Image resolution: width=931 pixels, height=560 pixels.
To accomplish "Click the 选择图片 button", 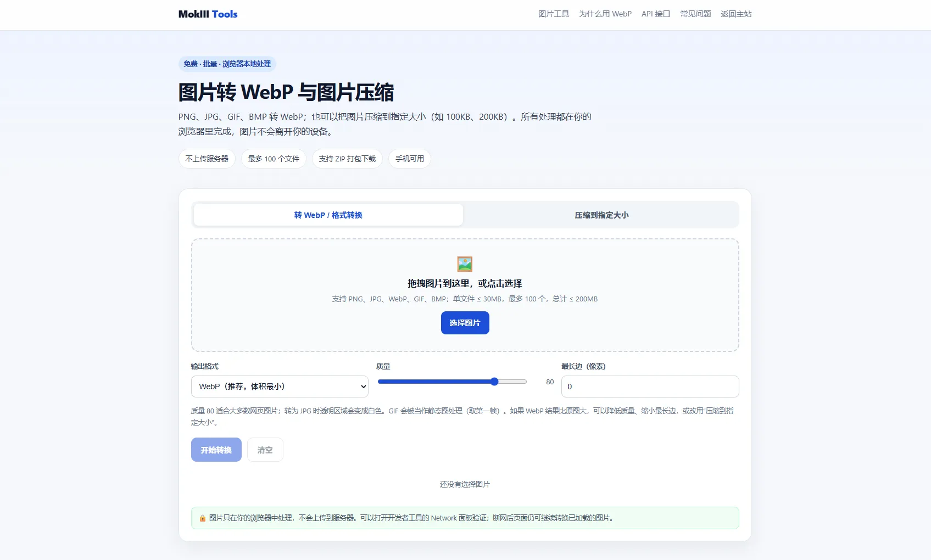I will coord(465,323).
